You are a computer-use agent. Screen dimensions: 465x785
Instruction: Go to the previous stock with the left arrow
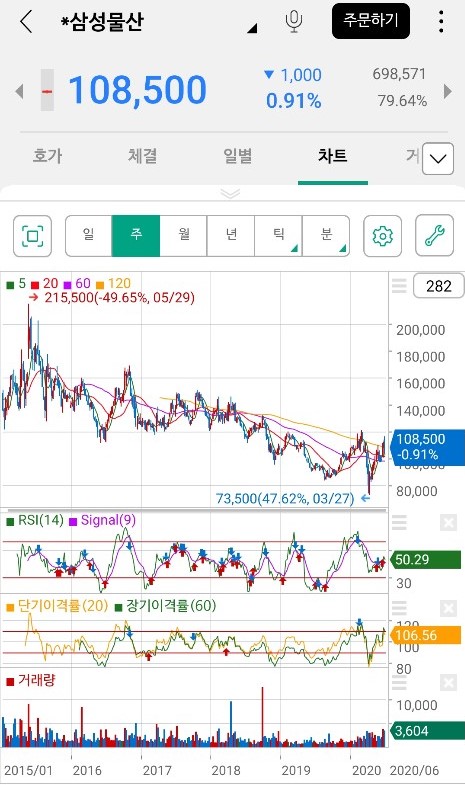tap(20, 91)
